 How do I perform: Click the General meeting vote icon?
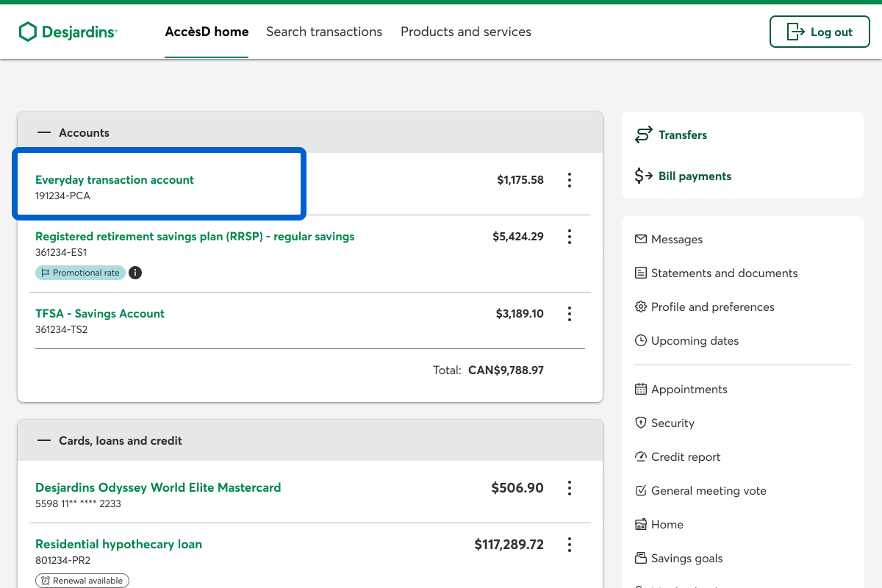tap(641, 490)
